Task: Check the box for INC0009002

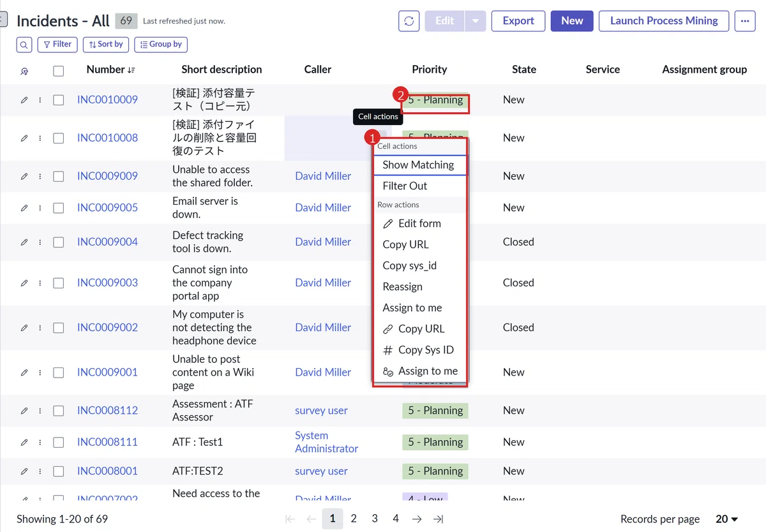Action: click(59, 328)
